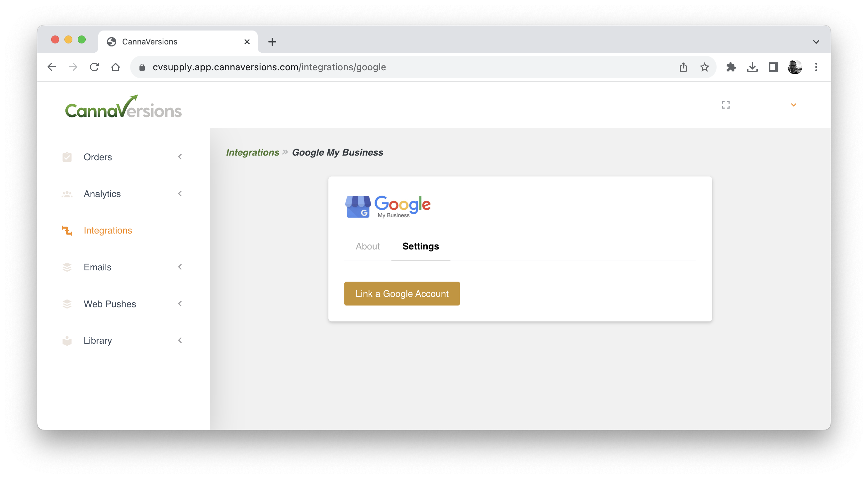Click the Google My Business logo

[x=388, y=206]
